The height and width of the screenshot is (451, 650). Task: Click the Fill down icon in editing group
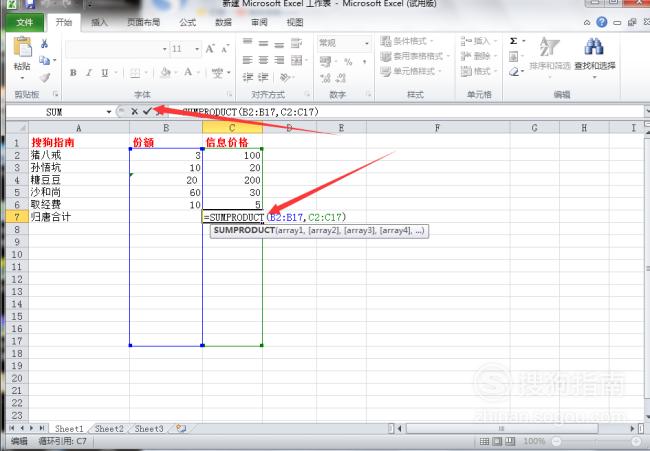[514, 56]
